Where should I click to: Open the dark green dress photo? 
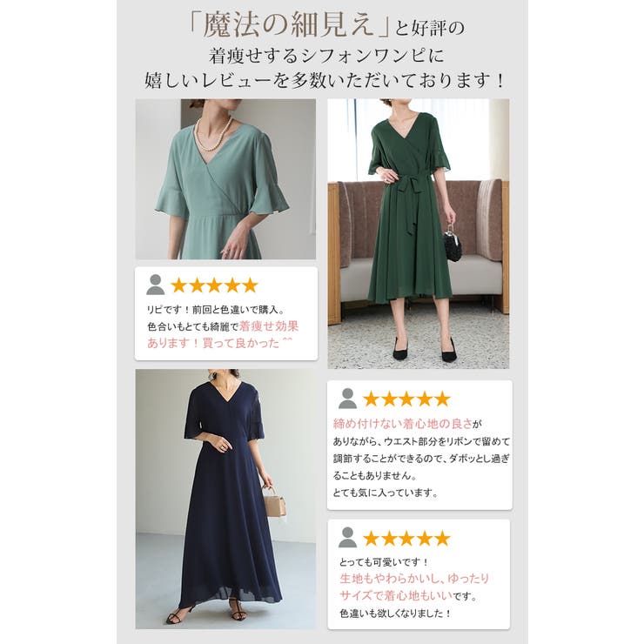[x=418, y=233]
